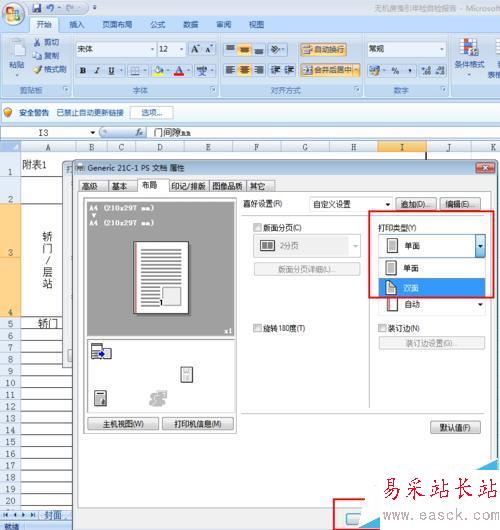Decrease the cell indent
This screenshot has width=500, height=530.
(x=275, y=70)
